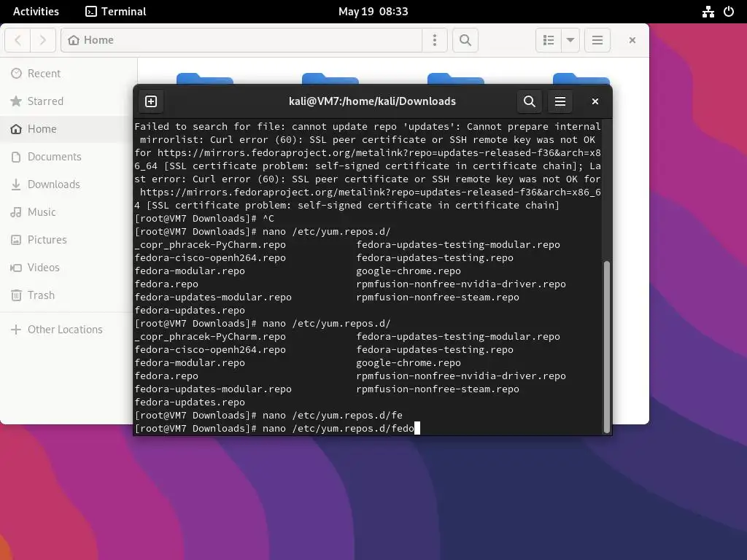Open Music in Files sidebar

[x=69, y=212]
